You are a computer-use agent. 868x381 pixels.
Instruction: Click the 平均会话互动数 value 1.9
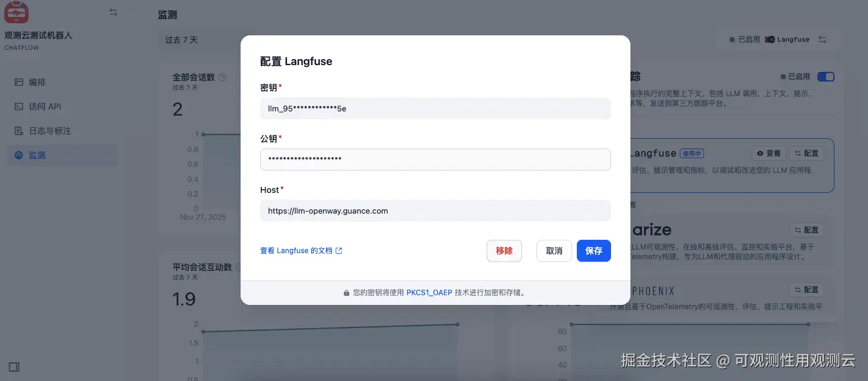(184, 299)
